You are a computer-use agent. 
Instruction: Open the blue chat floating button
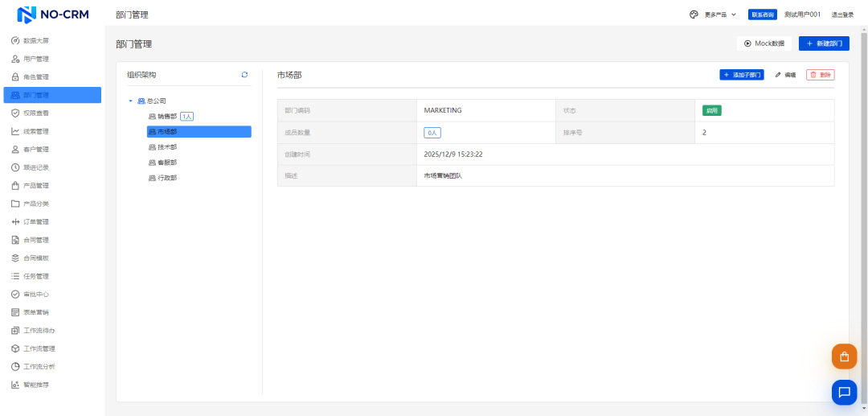pyautogui.click(x=844, y=392)
